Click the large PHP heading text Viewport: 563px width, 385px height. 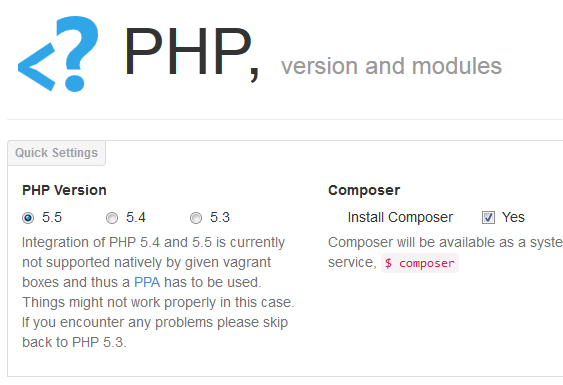pyautogui.click(x=191, y=52)
